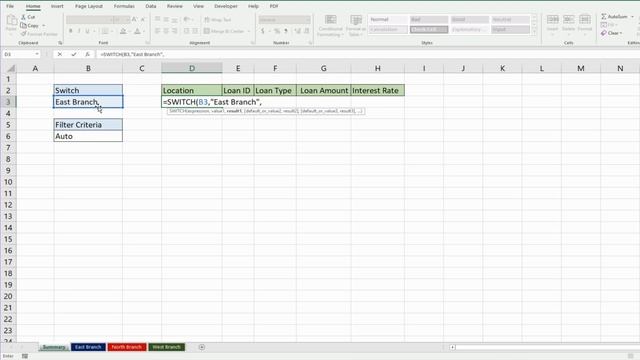Click the Clear eraser icon
The height and width of the screenshot is (360, 640).
[604, 33]
